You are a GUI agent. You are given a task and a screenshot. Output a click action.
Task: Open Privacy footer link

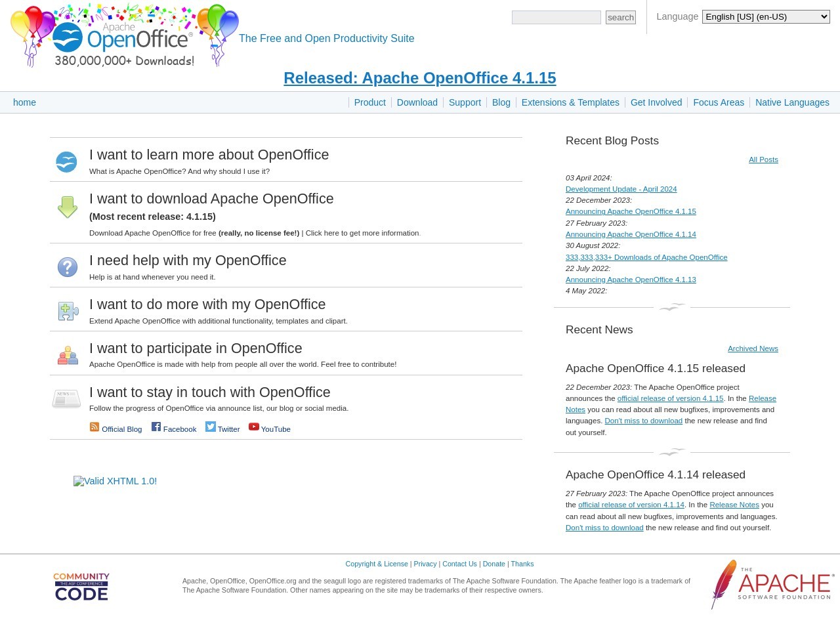click(425, 564)
